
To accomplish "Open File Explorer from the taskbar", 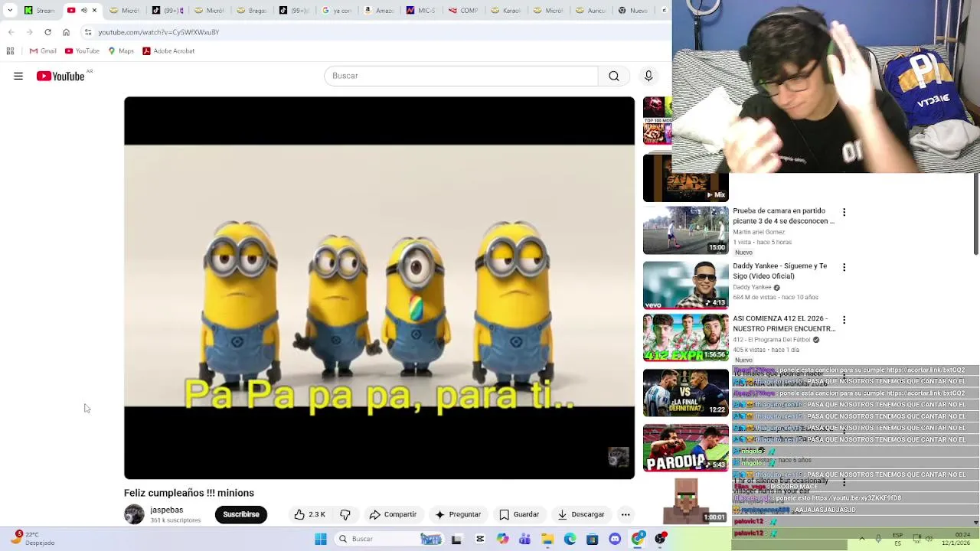I will point(547,539).
